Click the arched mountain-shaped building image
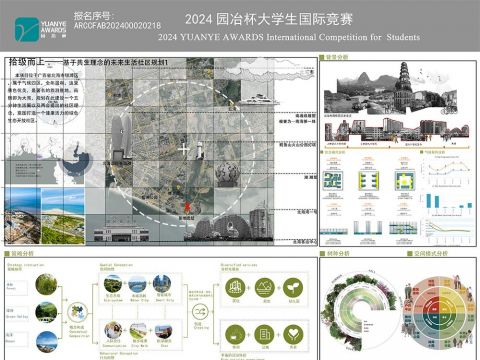Viewport: 480px width, 360px height. (x=222, y=227)
